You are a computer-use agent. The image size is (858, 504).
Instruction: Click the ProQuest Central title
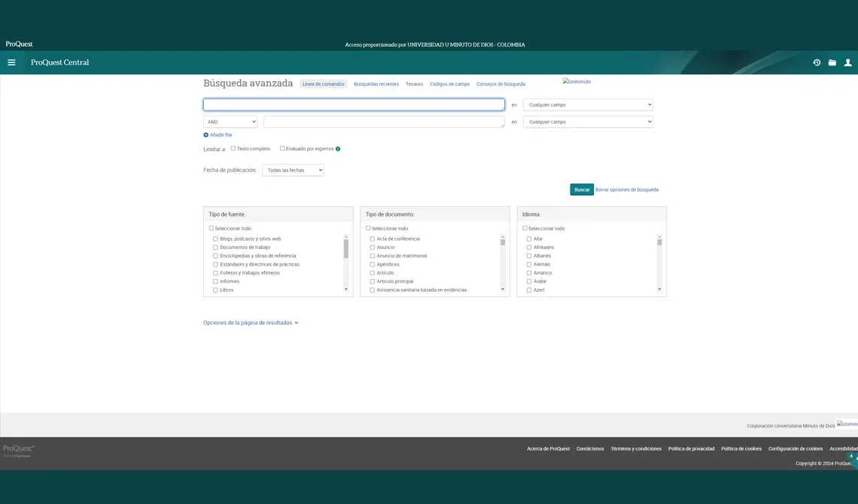59,62
